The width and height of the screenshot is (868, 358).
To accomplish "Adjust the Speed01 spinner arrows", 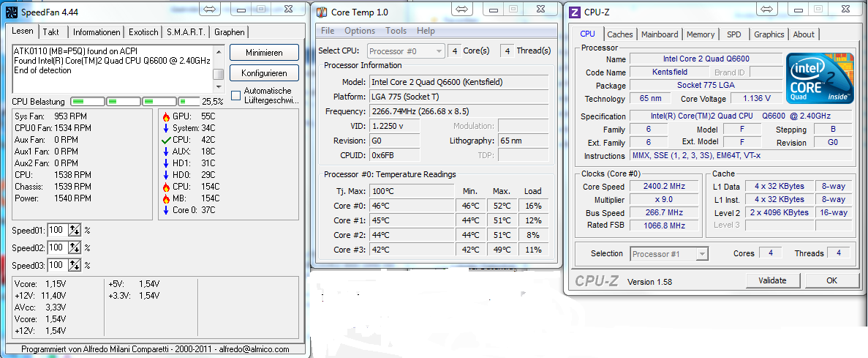I will tap(75, 230).
